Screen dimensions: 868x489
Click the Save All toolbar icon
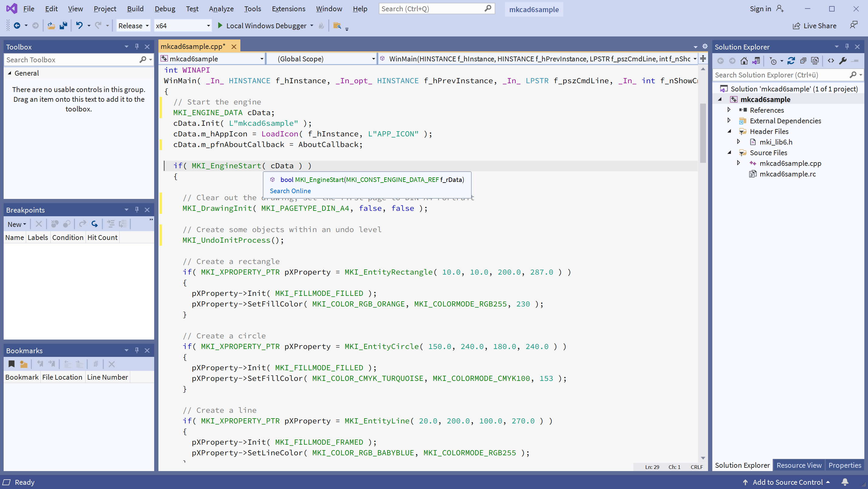click(x=63, y=26)
